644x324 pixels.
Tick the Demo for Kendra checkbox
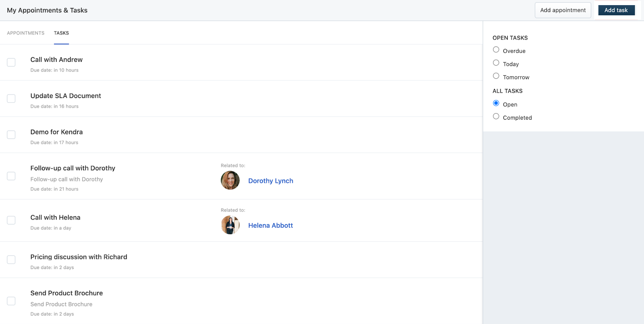[12, 135]
